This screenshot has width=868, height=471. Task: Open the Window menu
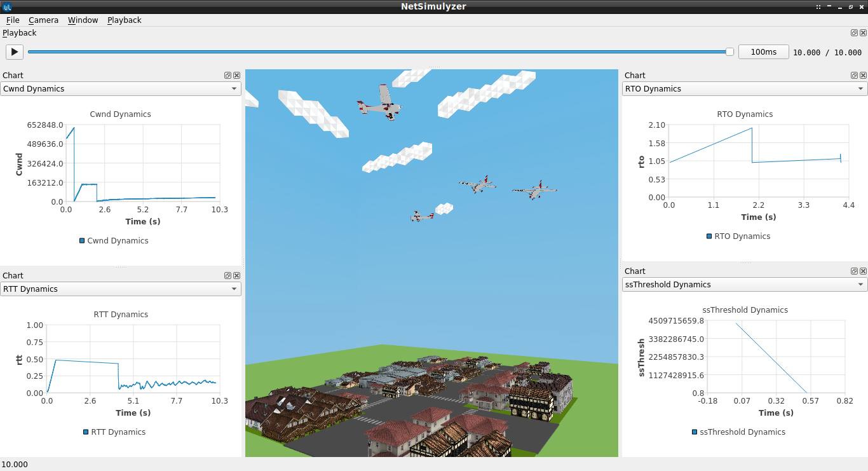[83, 20]
